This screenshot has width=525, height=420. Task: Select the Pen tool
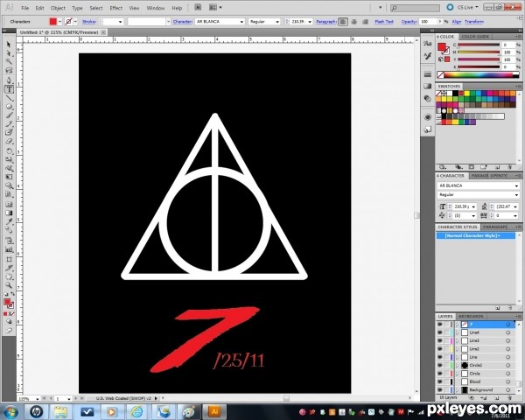click(9, 80)
